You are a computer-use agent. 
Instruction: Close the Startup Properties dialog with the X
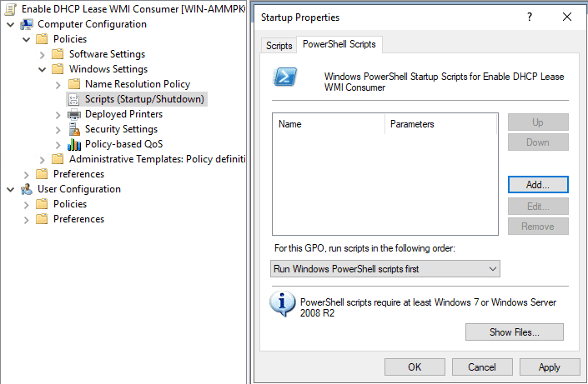[x=567, y=17]
